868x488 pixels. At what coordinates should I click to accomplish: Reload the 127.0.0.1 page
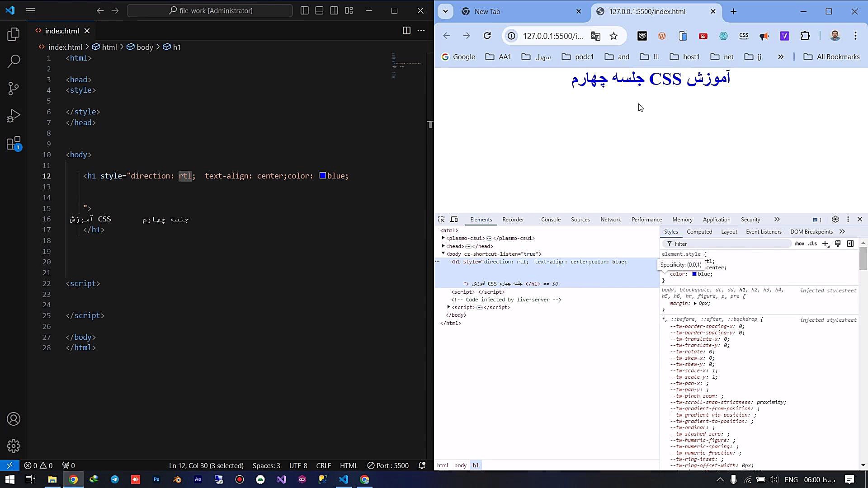point(487,36)
